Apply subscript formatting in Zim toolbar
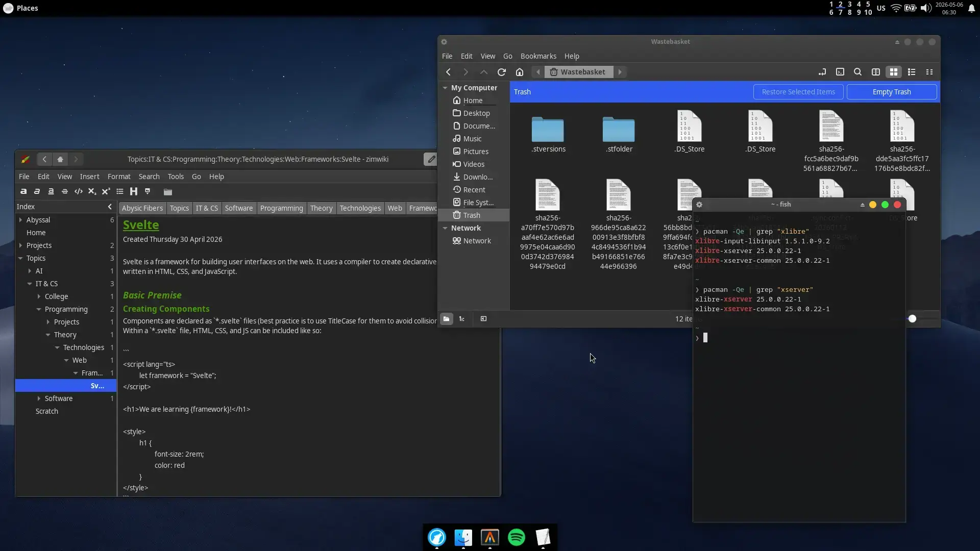Viewport: 980px width, 551px height. 92,191
